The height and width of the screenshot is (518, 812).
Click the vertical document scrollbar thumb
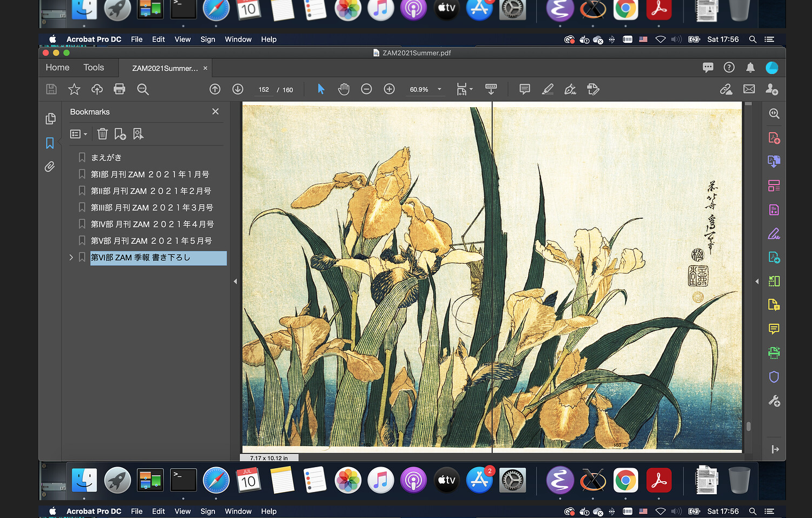(749, 427)
